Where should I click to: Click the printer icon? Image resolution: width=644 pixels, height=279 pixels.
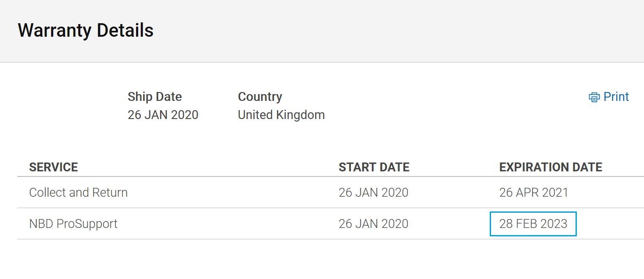click(594, 97)
